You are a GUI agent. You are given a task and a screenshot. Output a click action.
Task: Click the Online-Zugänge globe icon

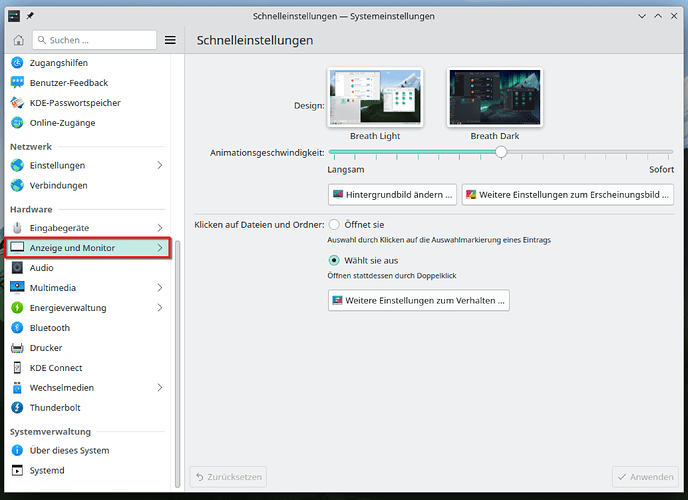(17, 123)
